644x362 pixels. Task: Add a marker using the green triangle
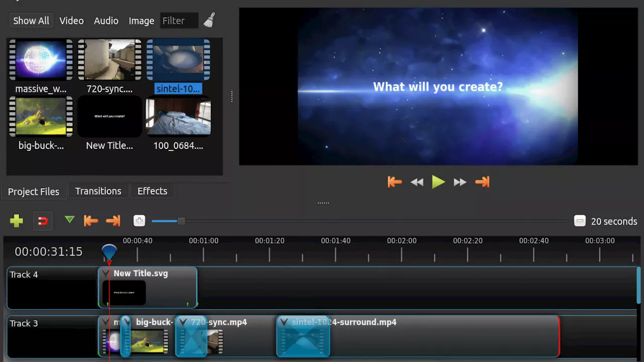pyautogui.click(x=69, y=220)
